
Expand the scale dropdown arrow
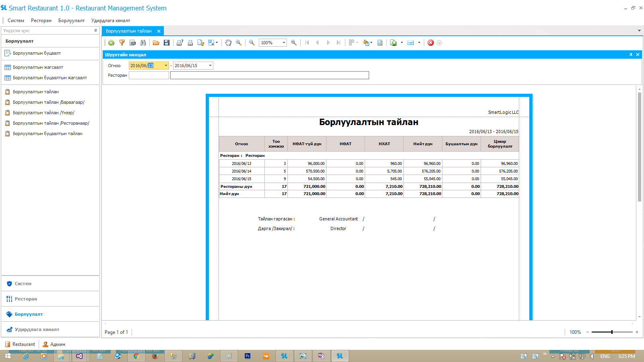tap(217, 43)
